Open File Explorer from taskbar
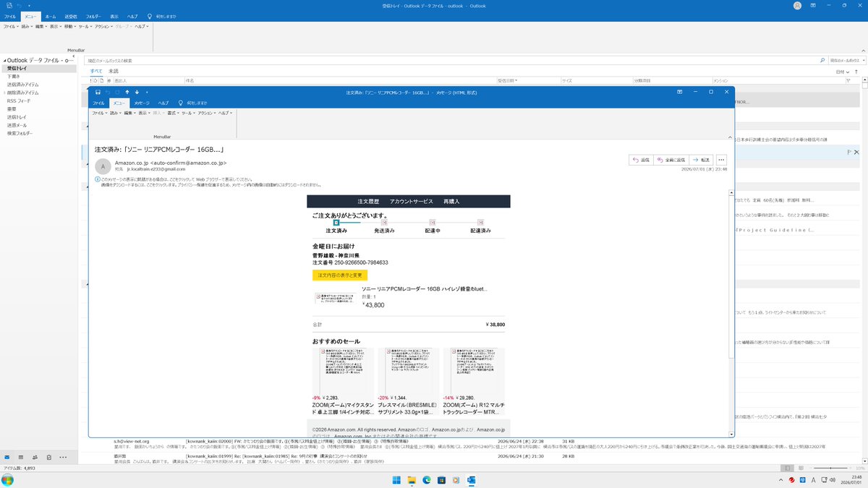Viewport: 868px width, 488px height. (411, 480)
